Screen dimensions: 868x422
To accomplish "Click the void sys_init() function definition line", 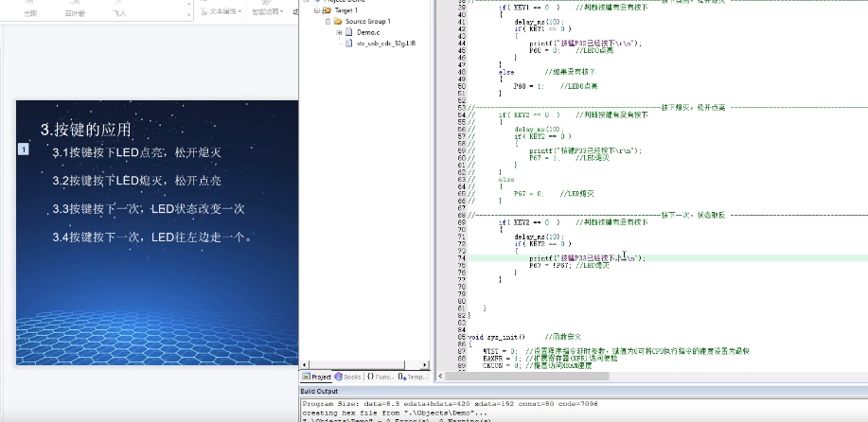I will tap(523, 337).
